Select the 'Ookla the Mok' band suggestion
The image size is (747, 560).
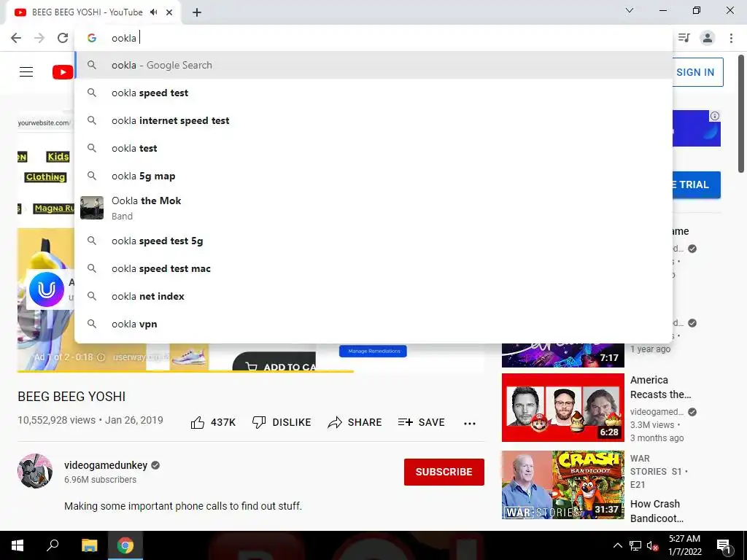coord(374,208)
